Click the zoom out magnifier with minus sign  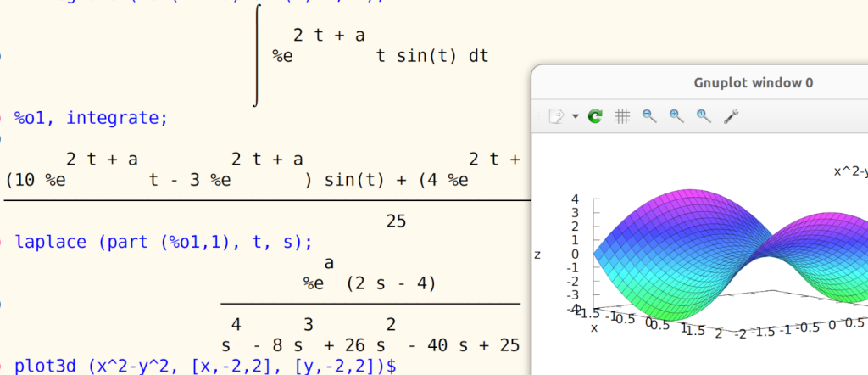coord(649,116)
